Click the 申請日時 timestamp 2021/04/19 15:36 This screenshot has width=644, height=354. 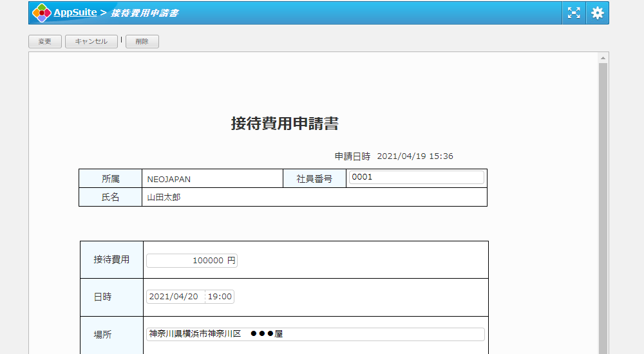[x=415, y=156]
